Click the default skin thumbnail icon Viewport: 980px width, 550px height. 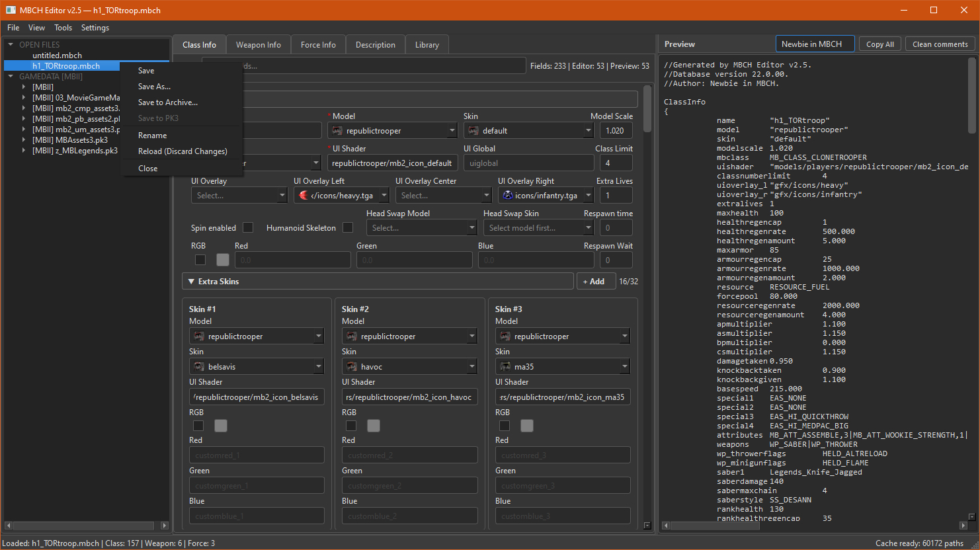[x=473, y=131]
